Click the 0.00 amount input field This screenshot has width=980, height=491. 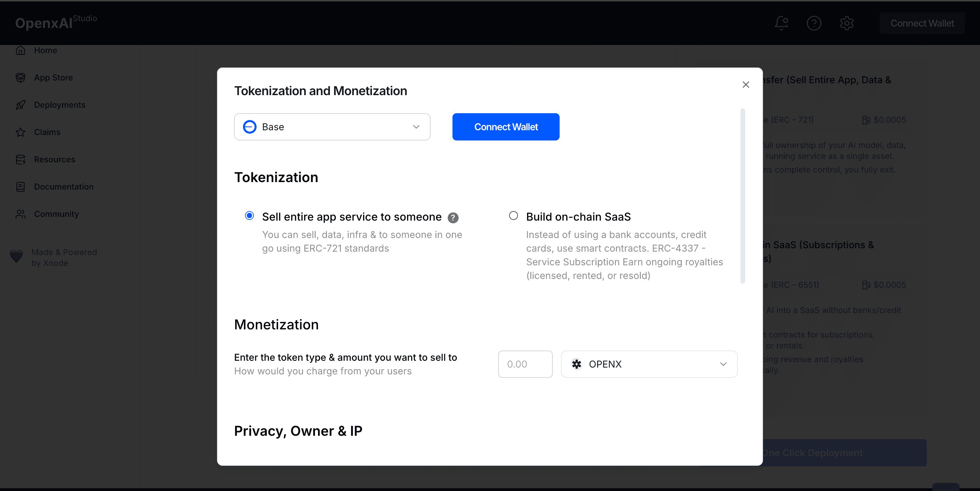pyautogui.click(x=525, y=364)
